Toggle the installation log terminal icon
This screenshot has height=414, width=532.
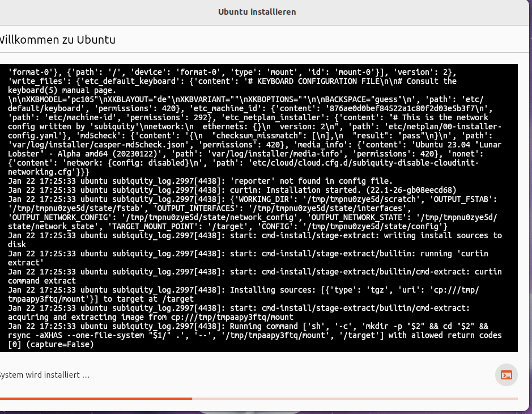tap(506, 375)
